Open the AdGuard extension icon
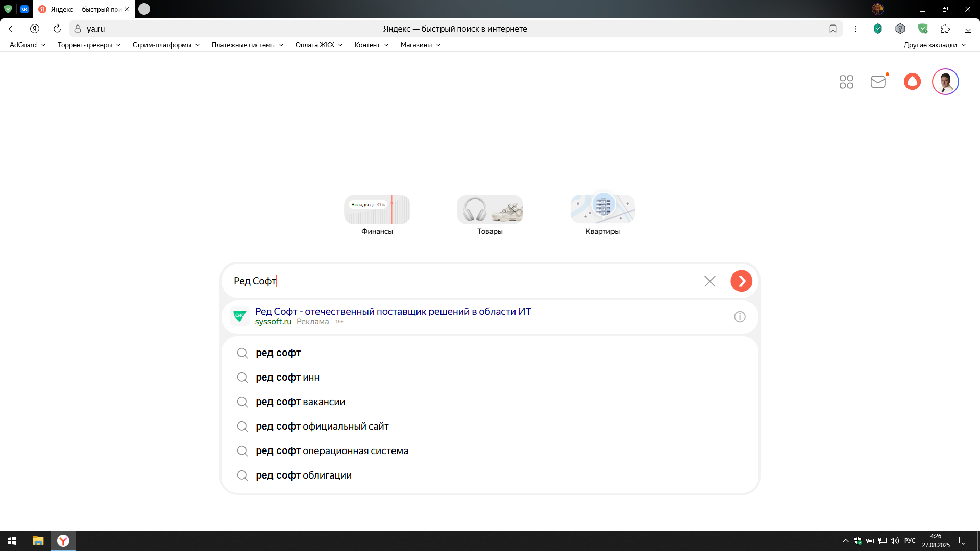This screenshot has height=551, width=980. (x=924, y=29)
